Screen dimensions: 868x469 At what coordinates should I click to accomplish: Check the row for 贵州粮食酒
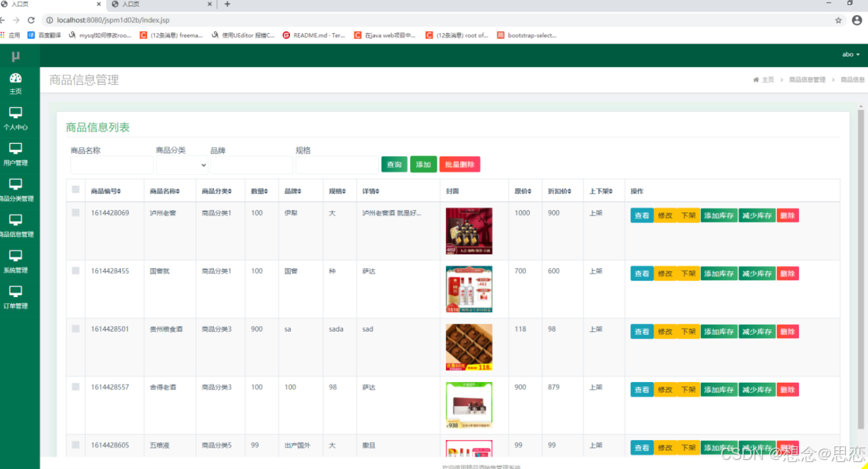point(76,329)
